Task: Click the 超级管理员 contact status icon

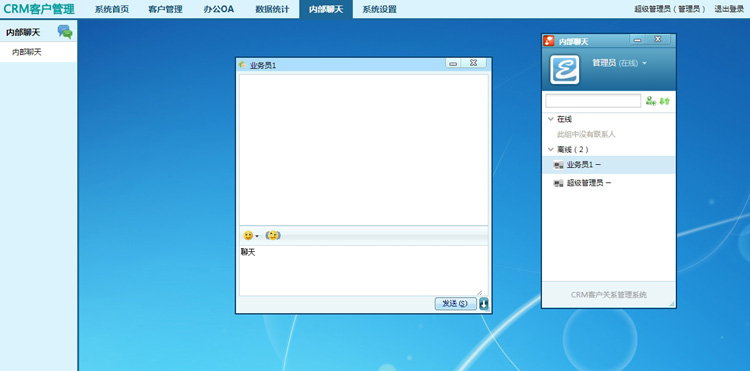Action: [558, 183]
